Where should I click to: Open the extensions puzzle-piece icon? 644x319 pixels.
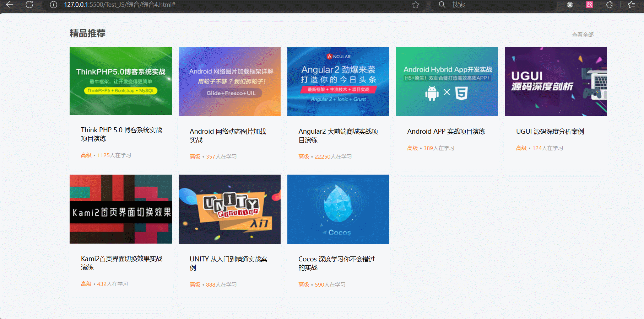pyautogui.click(x=609, y=5)
